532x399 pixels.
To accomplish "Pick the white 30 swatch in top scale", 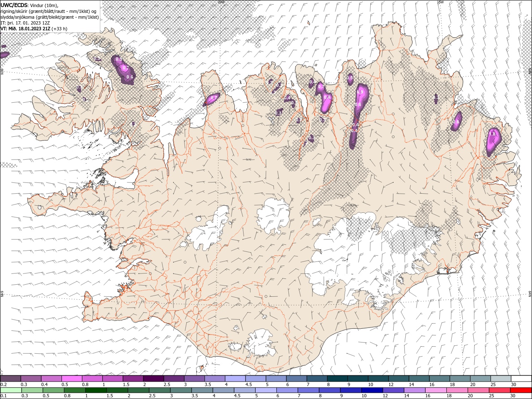I will click(521, 379).
